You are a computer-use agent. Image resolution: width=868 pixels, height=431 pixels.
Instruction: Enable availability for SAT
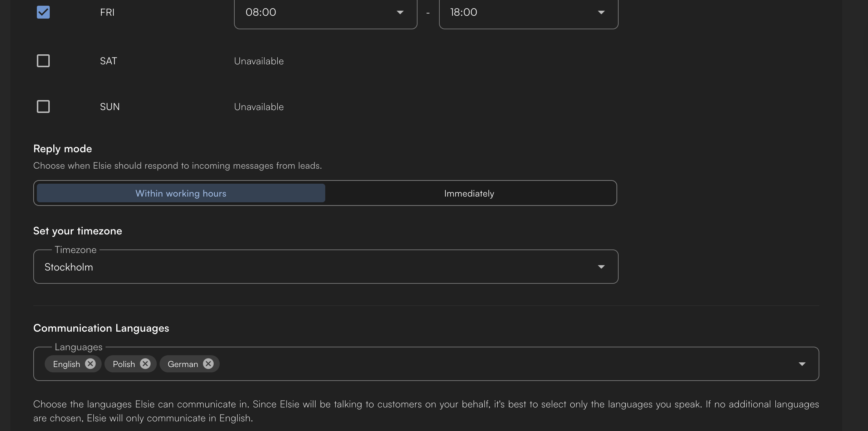tap(43, 61)
